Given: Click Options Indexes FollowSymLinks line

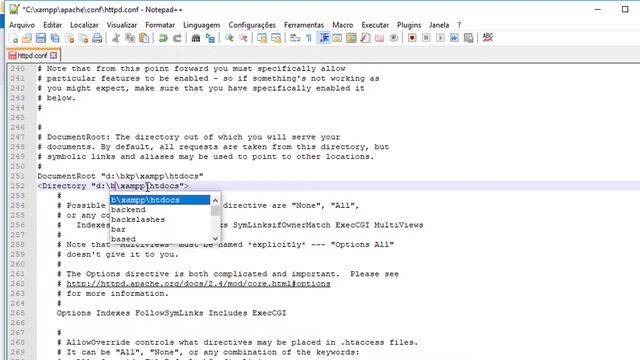Looking at the screenshot, I should [x=171, y=313].
